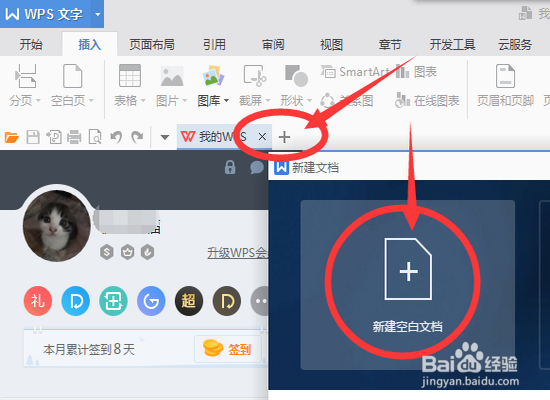Click the redo arrow icon

pyautogui.click(x=137, y=137)
